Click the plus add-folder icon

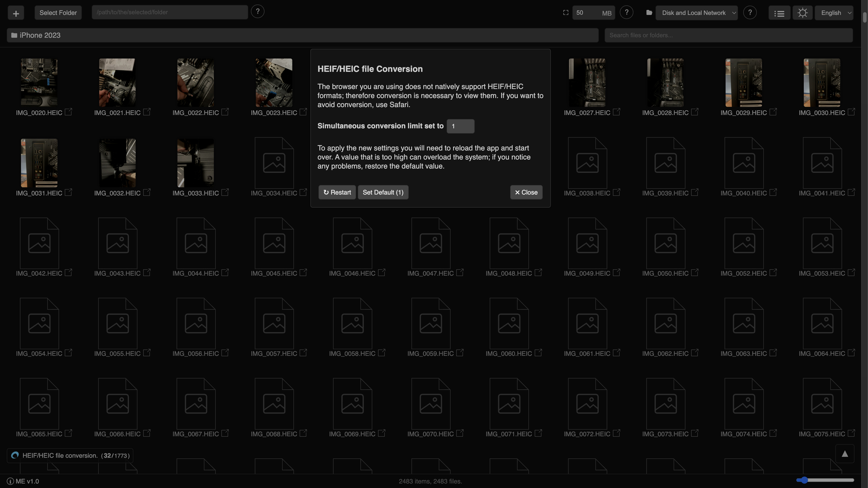[16, 13]
